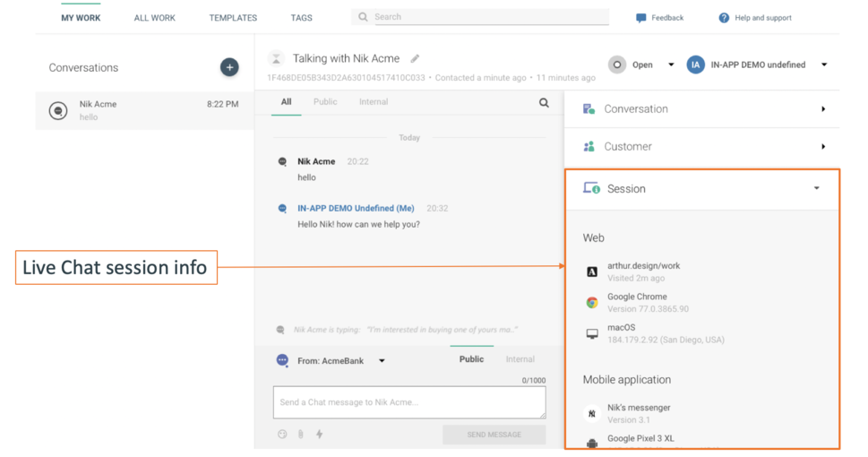Switch to the ALL WORK tab

coord(154,18)
